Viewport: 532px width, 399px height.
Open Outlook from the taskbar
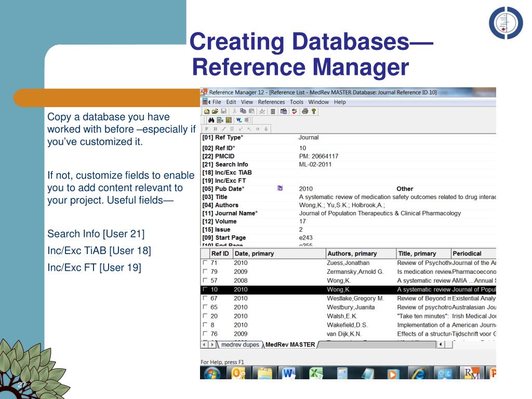click(x=238, y=373)
